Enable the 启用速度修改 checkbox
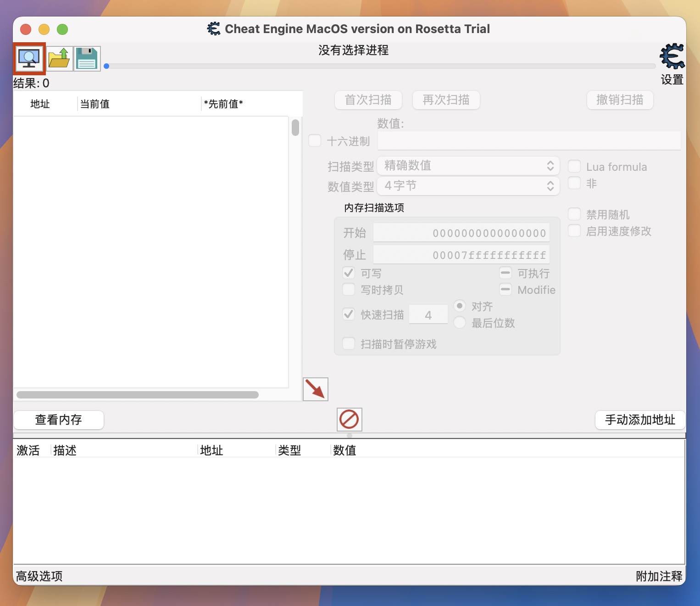The image size is (700, 606). tap(574, 230)
